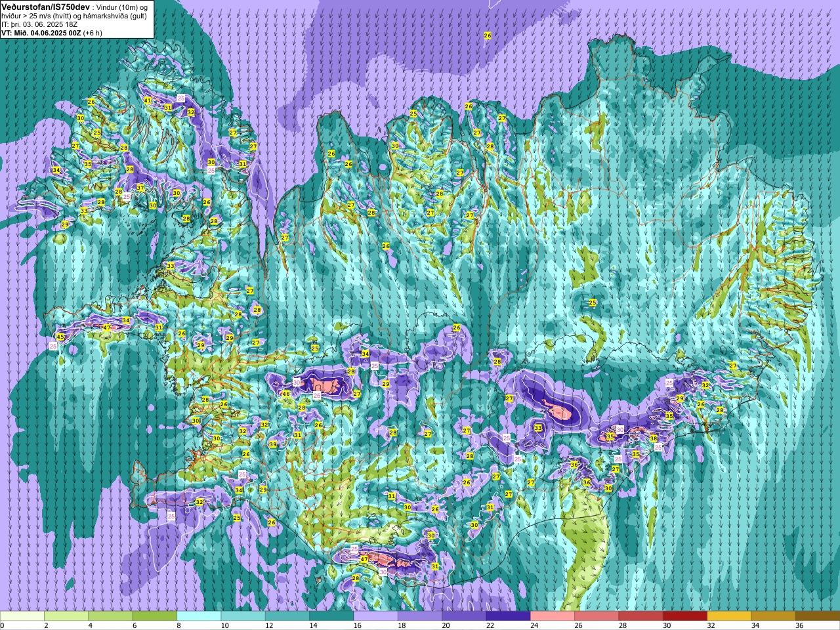Select the 0–2 m/s pale yellow legend swatch
Image resolution: width=840 pixels, height=630 pixels.
click(22, 616)
